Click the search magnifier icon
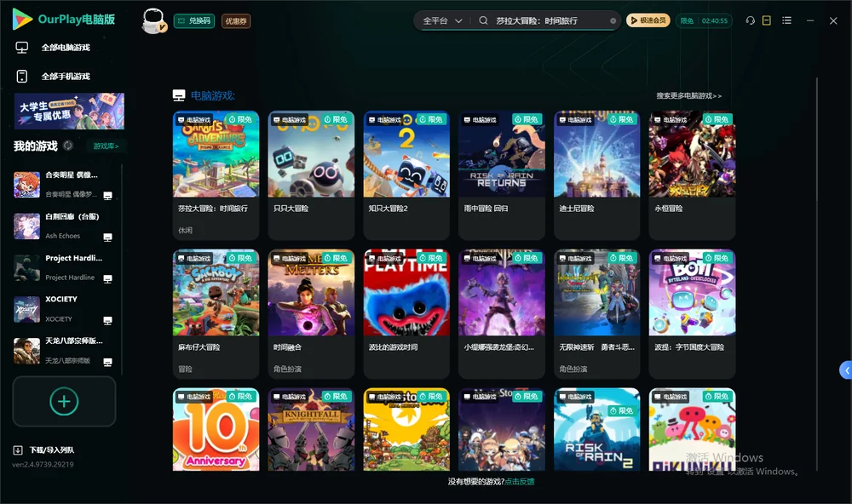Image resolution: width=852 pixels, height=504 pixels. [483, 20]
